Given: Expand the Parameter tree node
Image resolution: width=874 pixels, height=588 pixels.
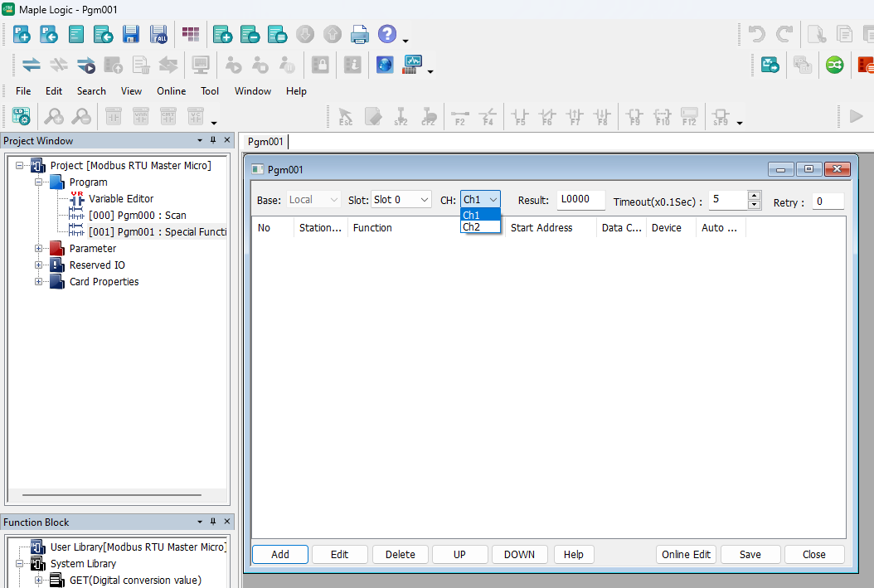Looking at the screenshot, I should (37, 248).
